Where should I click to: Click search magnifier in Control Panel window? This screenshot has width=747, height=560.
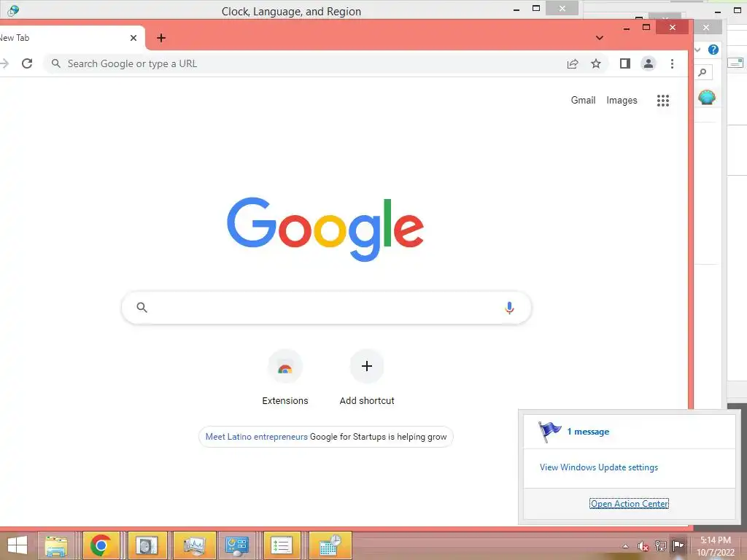pos(703,72)
